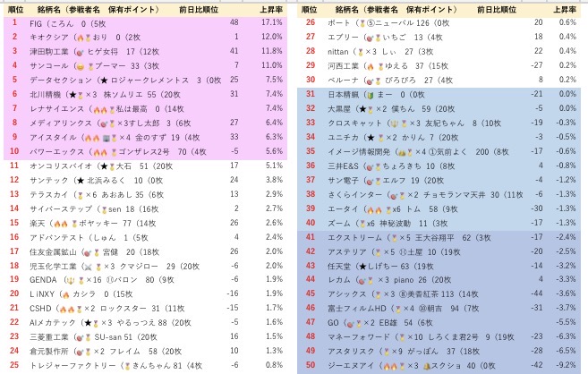
Task: Click the 三菱重工業 row ranked 23
Action: [x=146, y=336]
